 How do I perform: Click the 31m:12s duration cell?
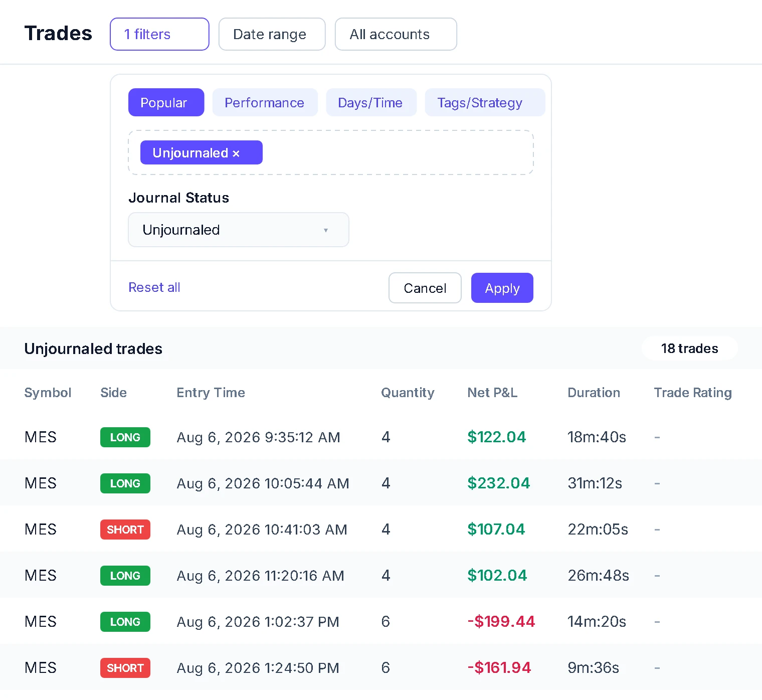pos(595,483)
